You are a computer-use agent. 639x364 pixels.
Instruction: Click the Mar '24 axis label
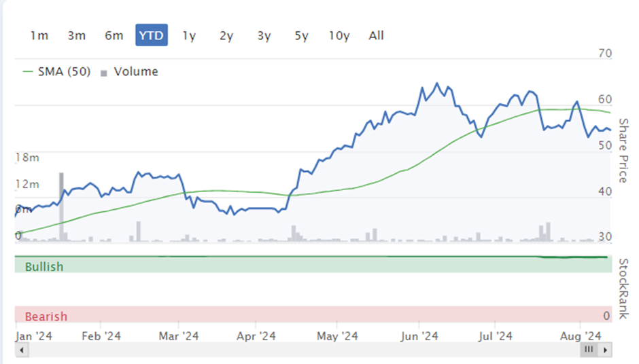pos(179,336)
